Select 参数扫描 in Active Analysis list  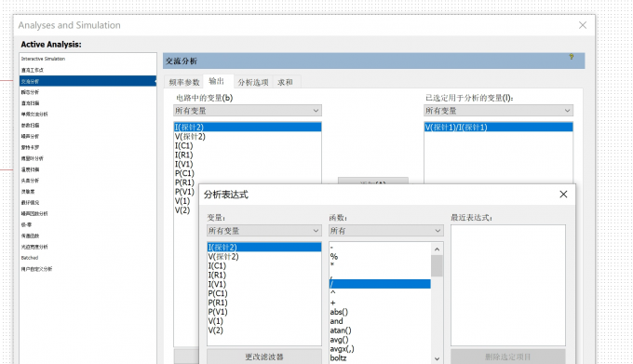(x=88, y=125)
